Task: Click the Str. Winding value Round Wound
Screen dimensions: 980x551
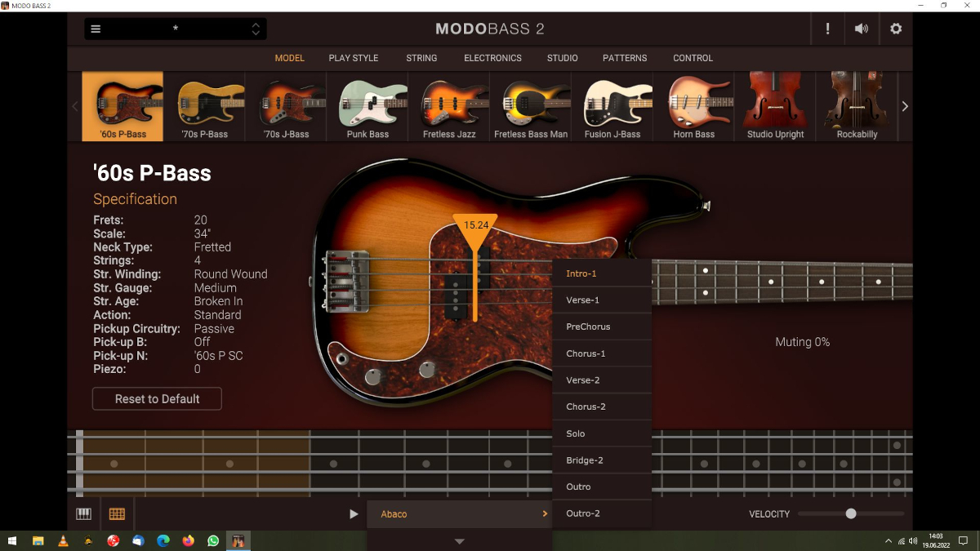Action: [230, 274]
